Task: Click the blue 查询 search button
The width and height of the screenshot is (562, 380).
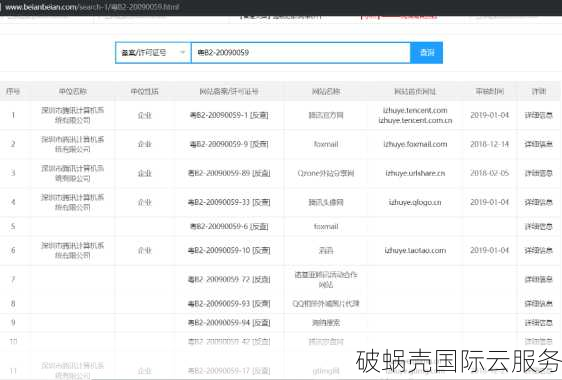Action: click(x=427, y=53)
